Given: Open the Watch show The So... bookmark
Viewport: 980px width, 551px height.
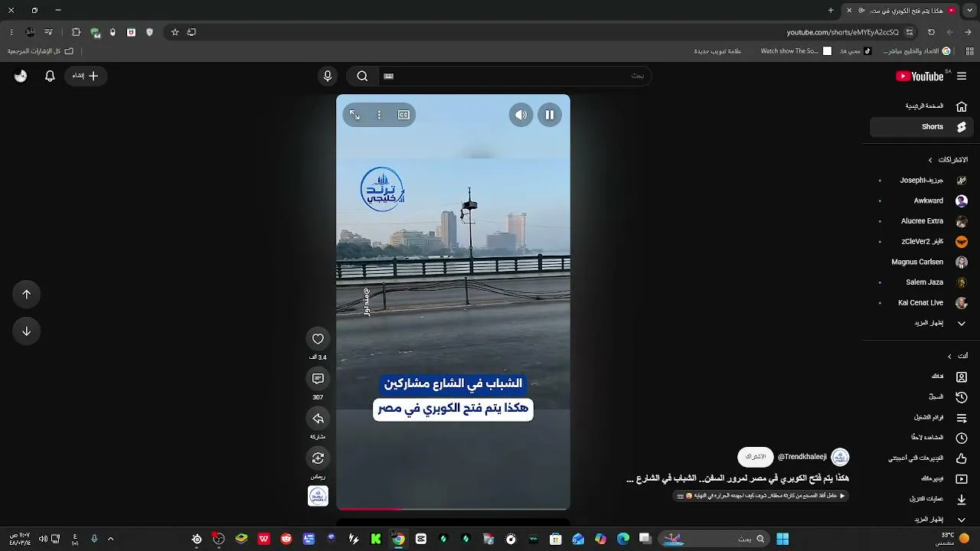Looking at the screenshot, I should coord(795,51).
